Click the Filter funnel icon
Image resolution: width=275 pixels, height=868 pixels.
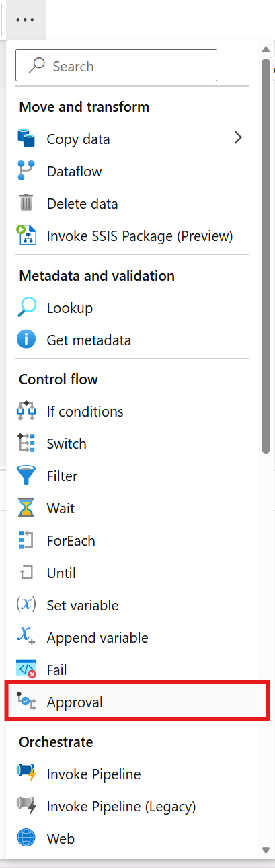pyautogui.click(x=26, y=476)
